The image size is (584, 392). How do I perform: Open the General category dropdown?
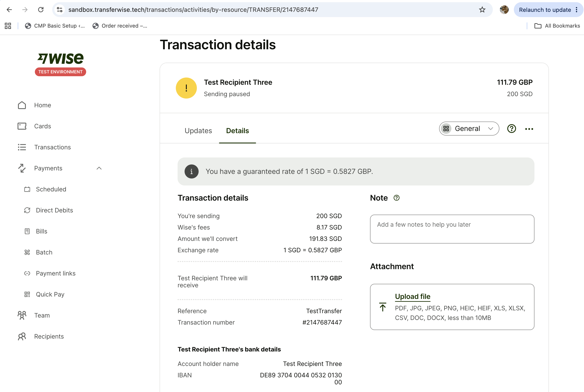point(469,129)
